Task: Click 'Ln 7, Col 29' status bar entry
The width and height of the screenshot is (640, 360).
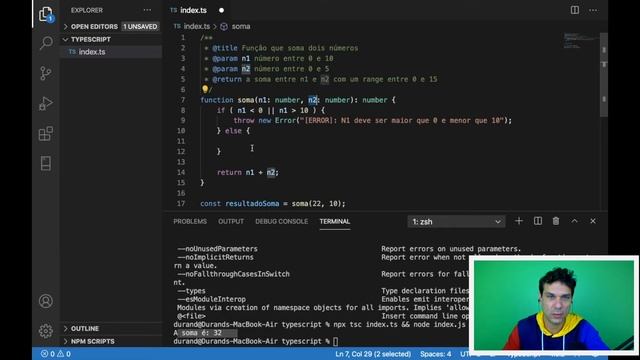Action: (x=373, y=354)
